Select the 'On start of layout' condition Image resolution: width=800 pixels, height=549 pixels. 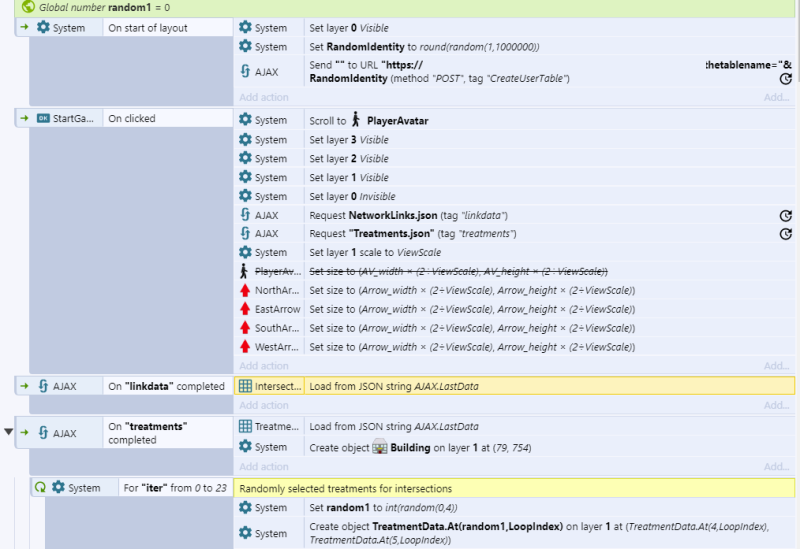point(168,28)
